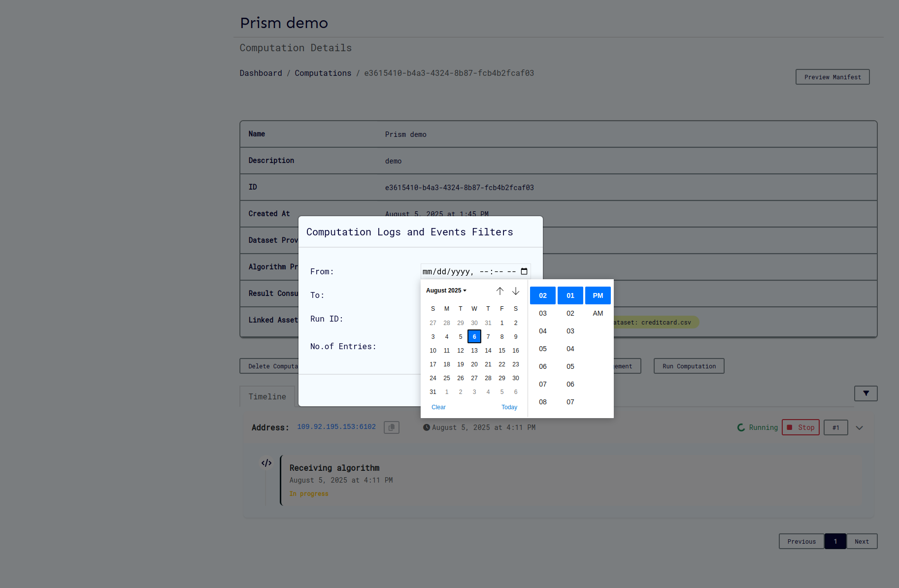Jump to Today in the calendar
Screen dimensions: 899x588
tap(509, 407)
